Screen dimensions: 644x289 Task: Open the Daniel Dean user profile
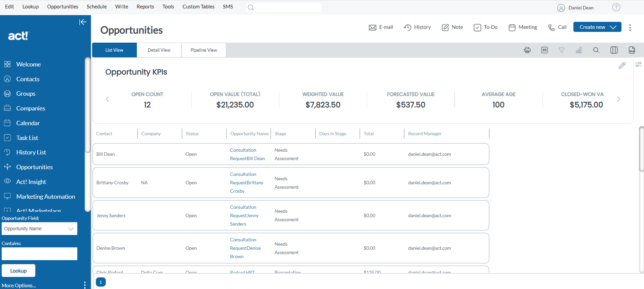[575, 8]
